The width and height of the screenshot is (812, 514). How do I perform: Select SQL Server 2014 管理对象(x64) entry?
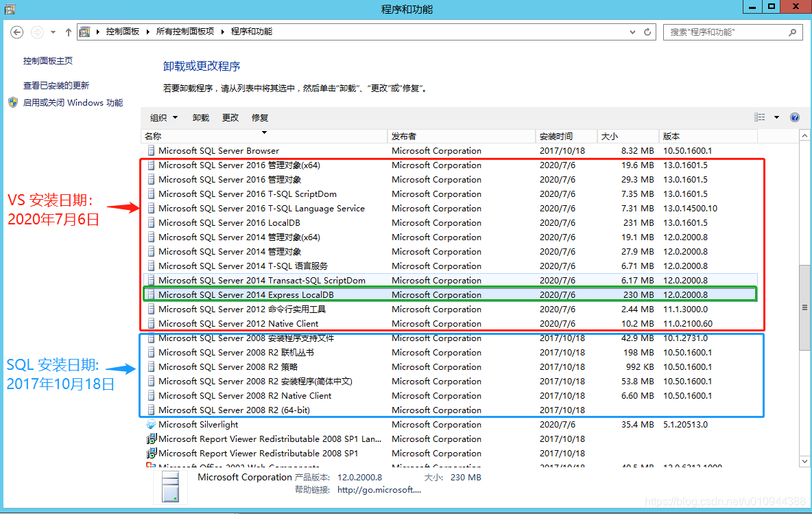(449, 237)
